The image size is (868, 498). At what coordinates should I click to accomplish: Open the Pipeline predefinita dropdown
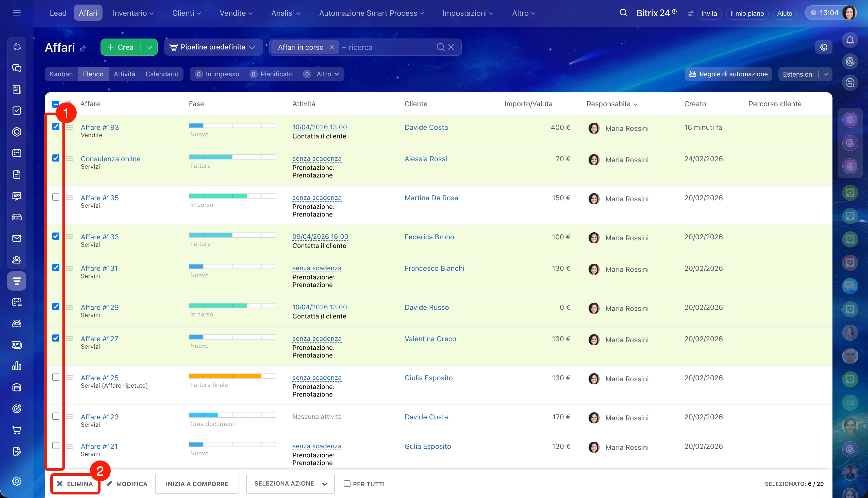pos(213,47)
